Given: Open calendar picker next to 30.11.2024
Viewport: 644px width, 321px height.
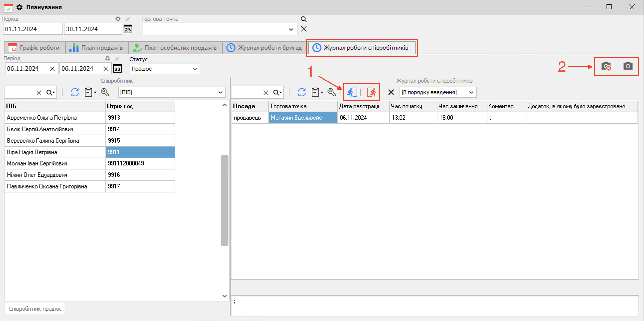Looking at the screenshot, I should [128, 29].
